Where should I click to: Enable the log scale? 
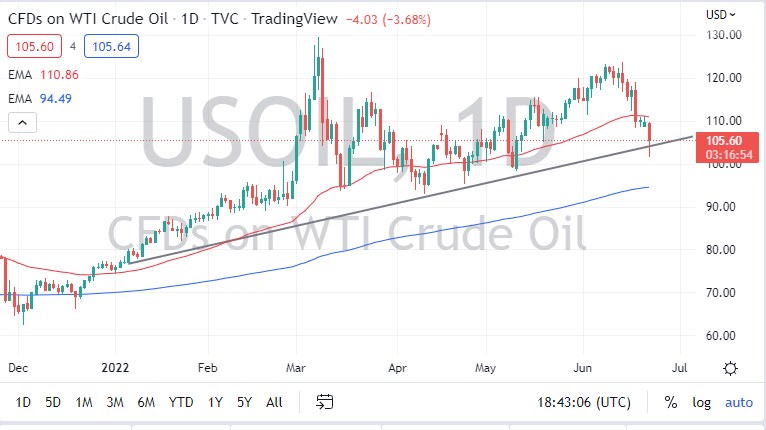tap(701, 402)
